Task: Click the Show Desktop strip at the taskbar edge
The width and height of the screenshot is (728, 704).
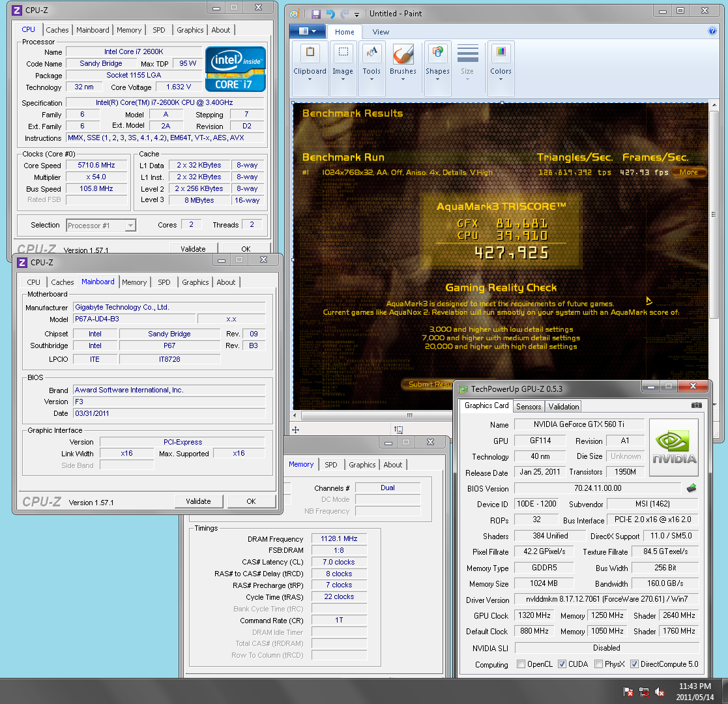Action: (x=724, y=692)
